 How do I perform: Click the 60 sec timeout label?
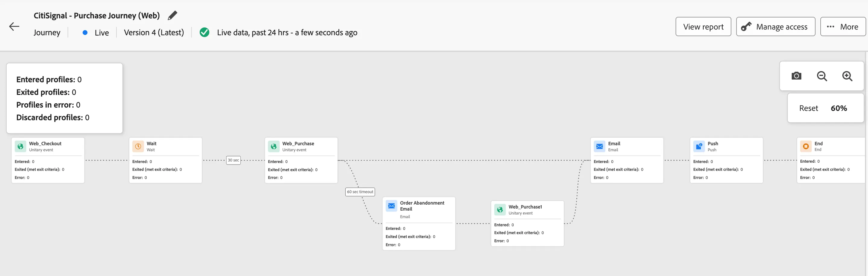360,192
